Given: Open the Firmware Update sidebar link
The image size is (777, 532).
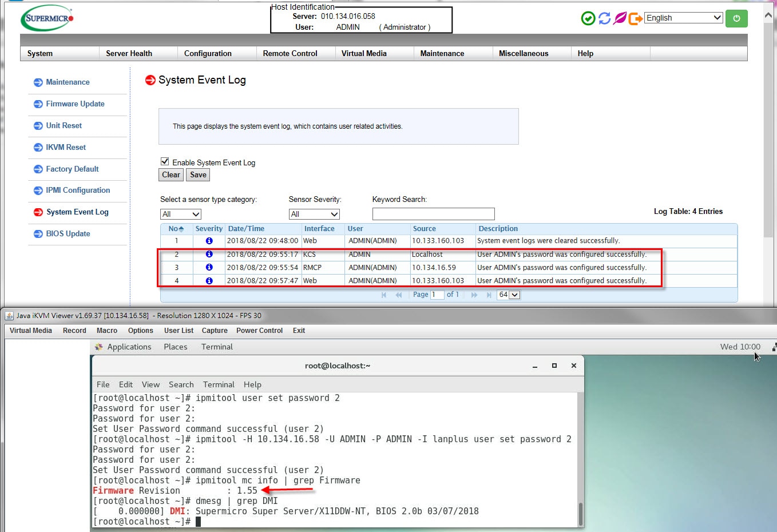Looking at the screenshot, I should (75, 104).
